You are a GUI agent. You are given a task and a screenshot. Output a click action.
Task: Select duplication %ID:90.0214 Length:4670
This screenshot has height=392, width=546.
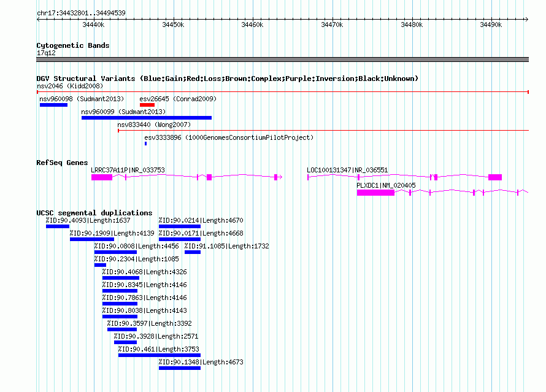[x=179, y=226]
